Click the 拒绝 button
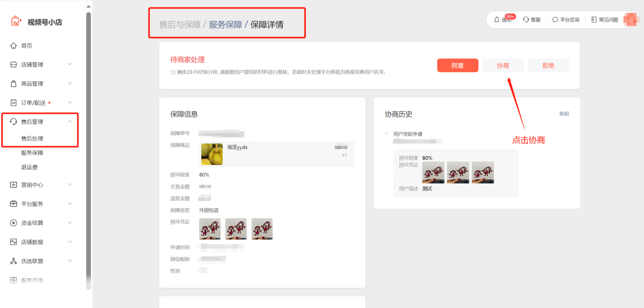 [548, 65]
